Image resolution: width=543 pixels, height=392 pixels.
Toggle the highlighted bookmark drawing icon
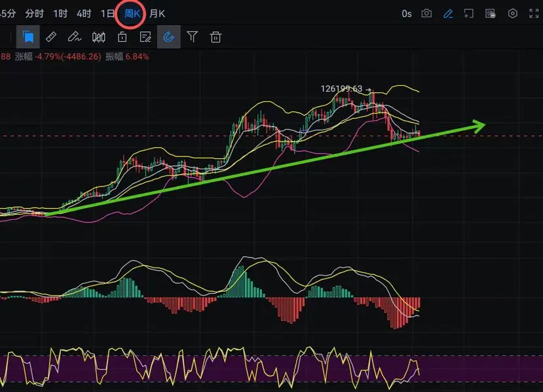pos(28,37)
